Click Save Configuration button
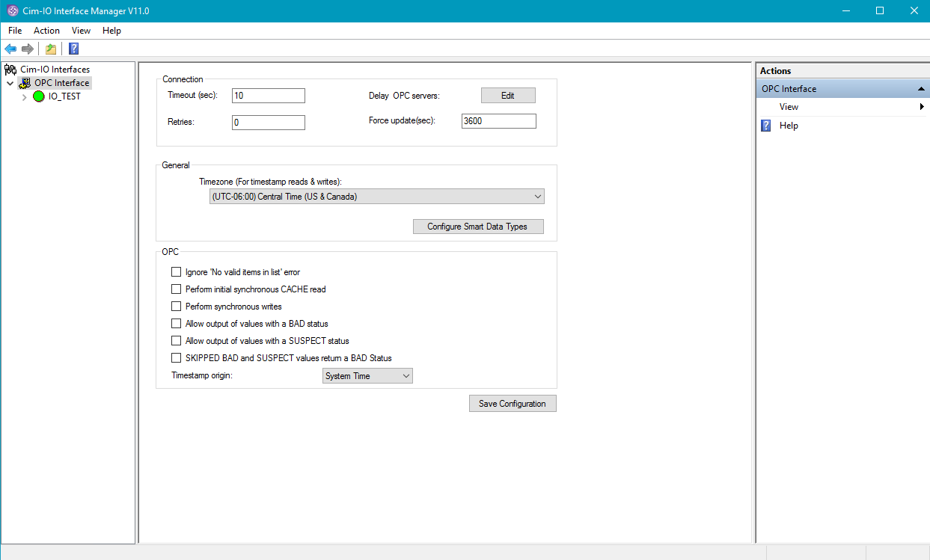 coord(513,404)
